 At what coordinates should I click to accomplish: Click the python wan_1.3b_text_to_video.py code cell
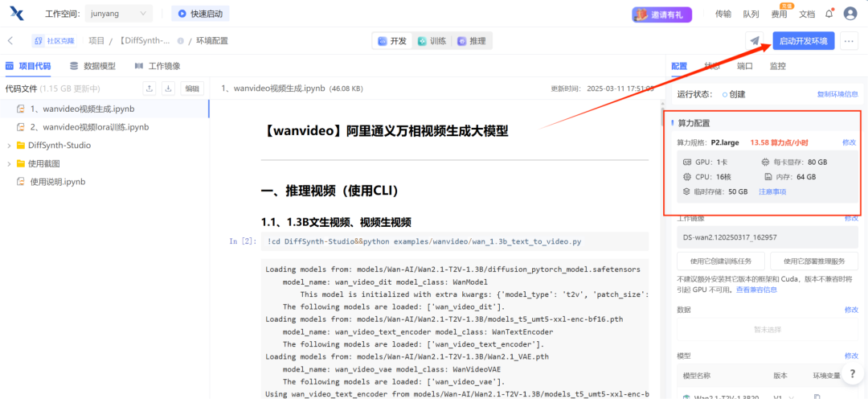455,241
